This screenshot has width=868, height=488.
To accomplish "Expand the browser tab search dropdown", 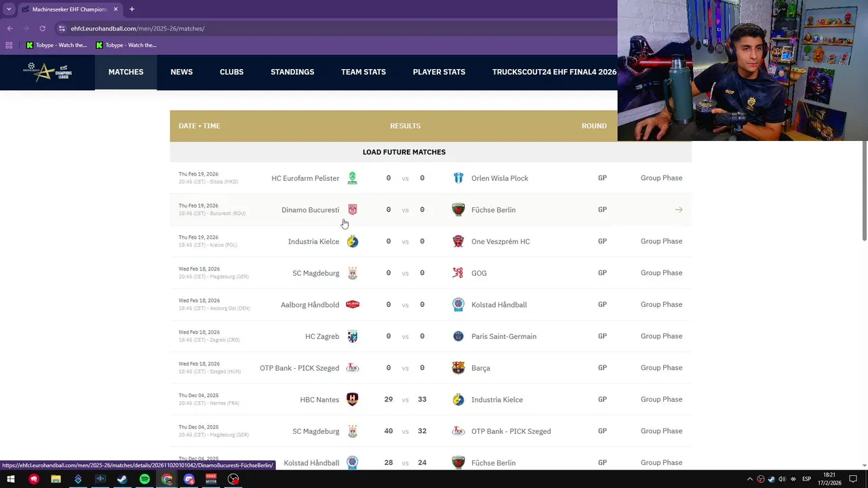I will [9, 9].
